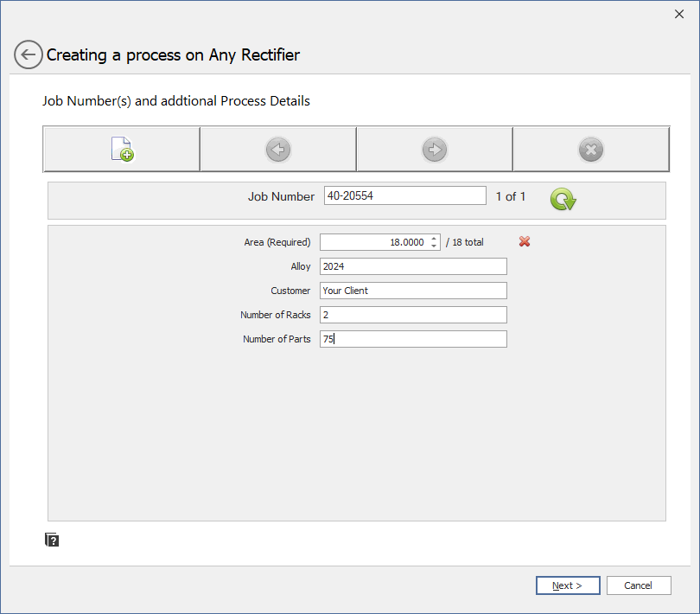Image resolution: width=700 pixels, height=614 pixels.
Task: Focus the Alloy text field
Action: click(413, 266)
